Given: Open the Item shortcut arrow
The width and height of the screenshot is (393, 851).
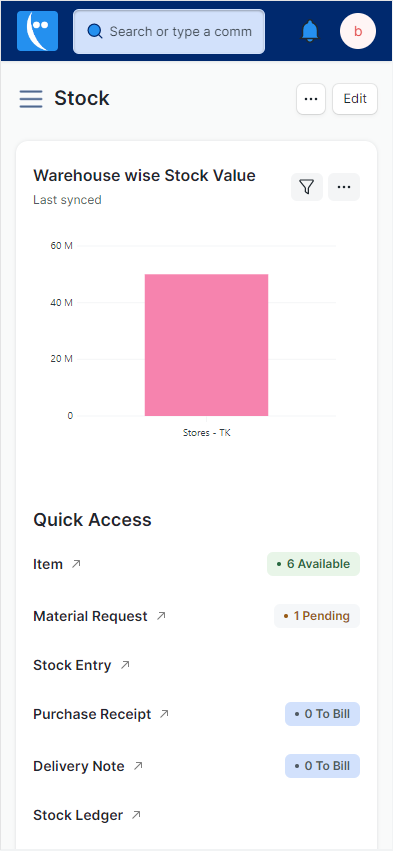Looking at the screenshot, I should (x=76, y=564).
